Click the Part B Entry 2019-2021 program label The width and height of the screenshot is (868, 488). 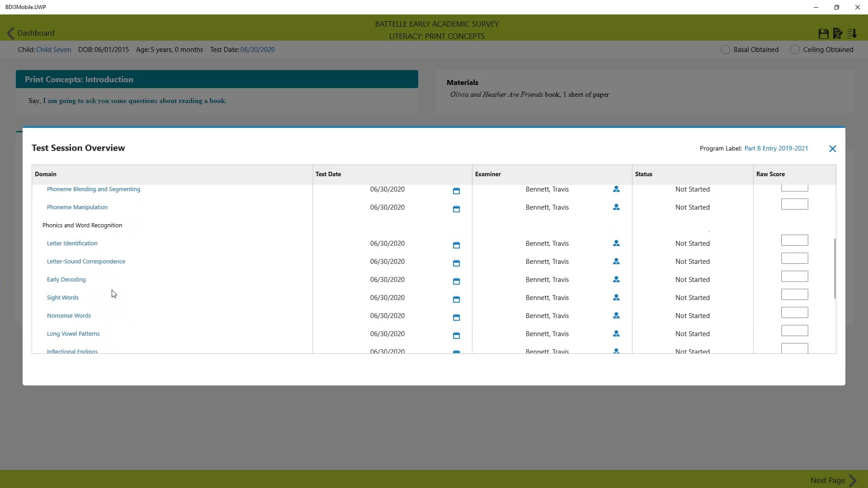(776, 148)
